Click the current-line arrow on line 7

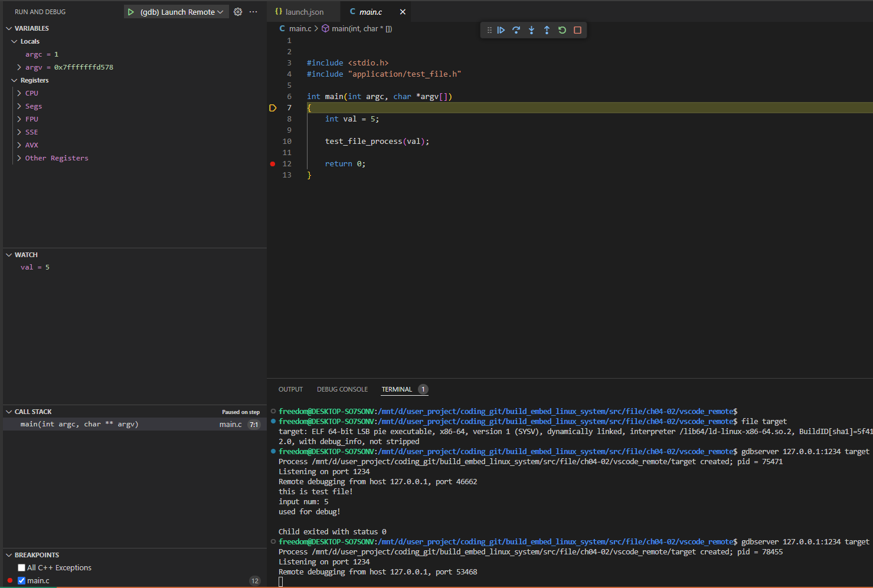273,108
